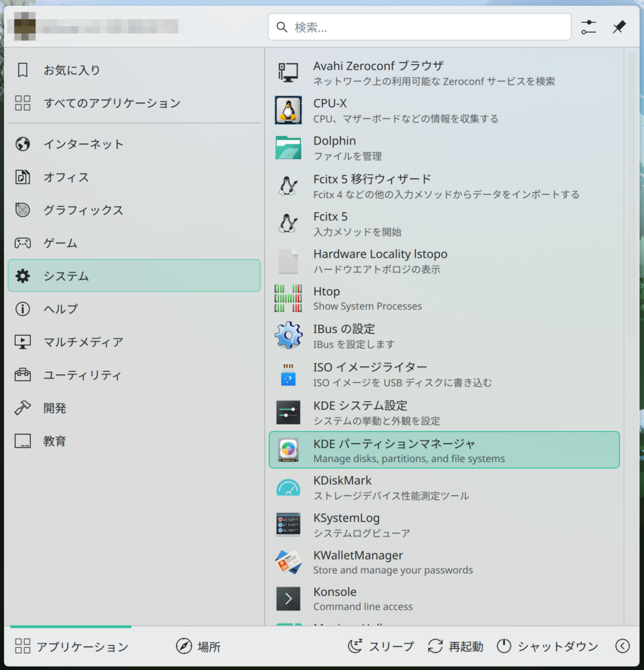Click the シャットダウン button

548,646
